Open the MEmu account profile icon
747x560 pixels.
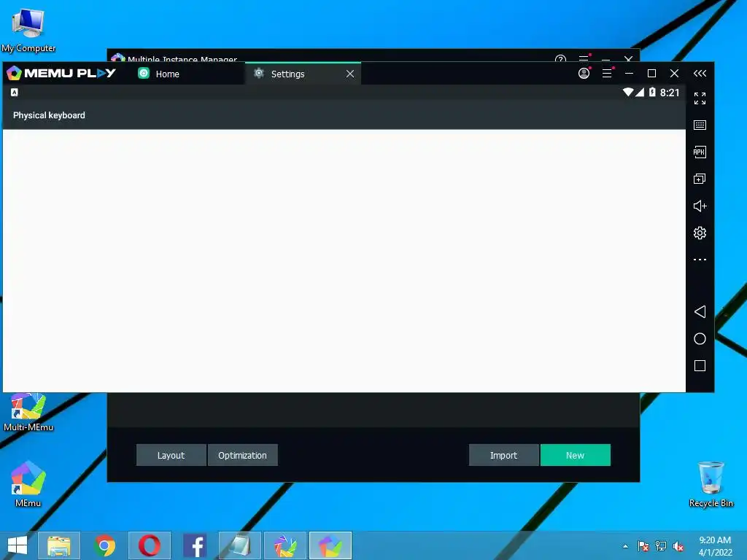pos(584,74)
